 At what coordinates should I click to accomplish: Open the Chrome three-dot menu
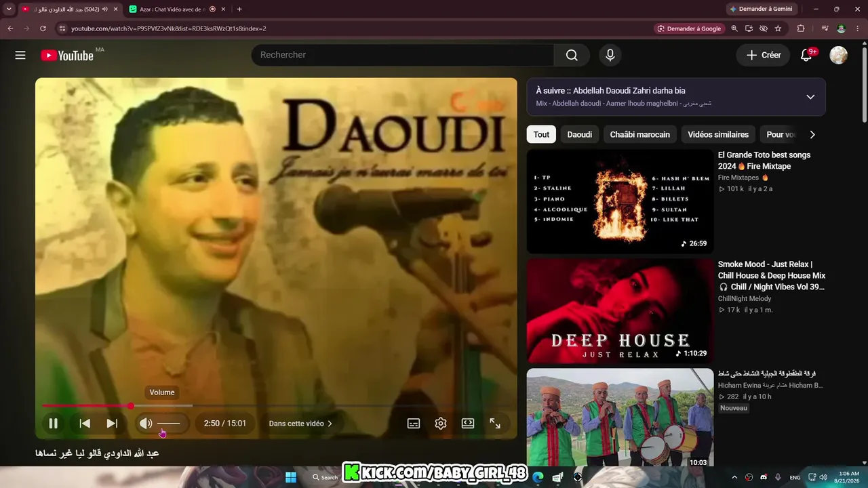[859, 28]
